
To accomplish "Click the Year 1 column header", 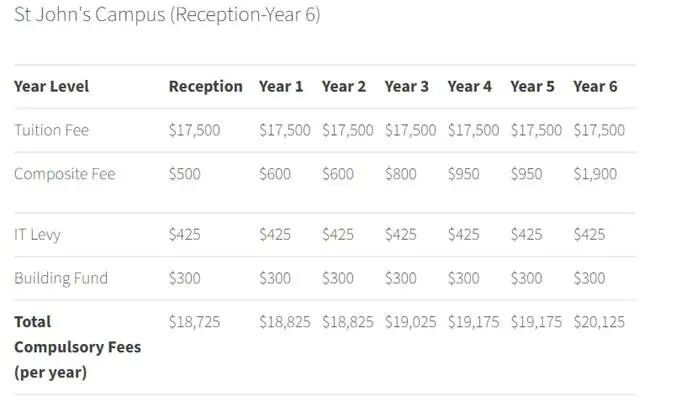I will [281, 86].
